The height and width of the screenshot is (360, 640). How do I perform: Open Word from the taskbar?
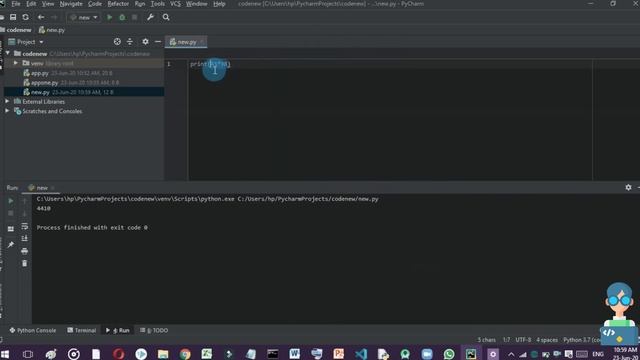click(295, 353)
